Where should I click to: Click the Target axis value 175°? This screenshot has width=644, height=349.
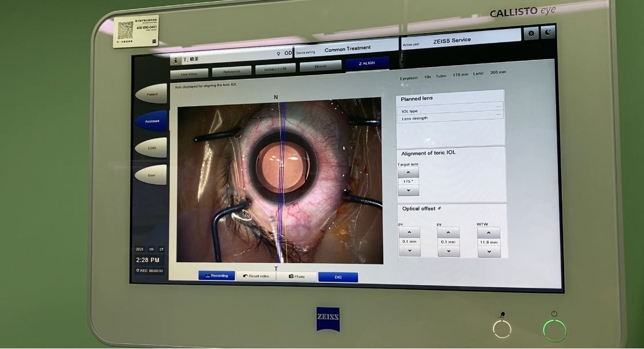(408, 181)
